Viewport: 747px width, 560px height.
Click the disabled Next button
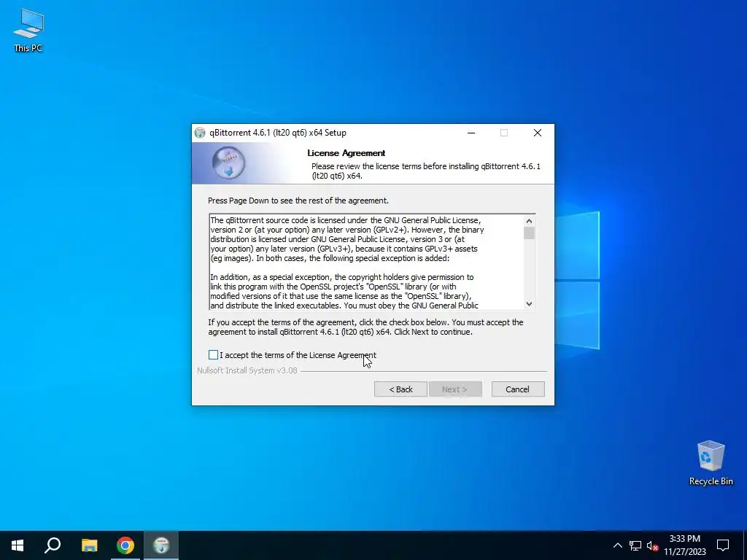click(455, 389)
